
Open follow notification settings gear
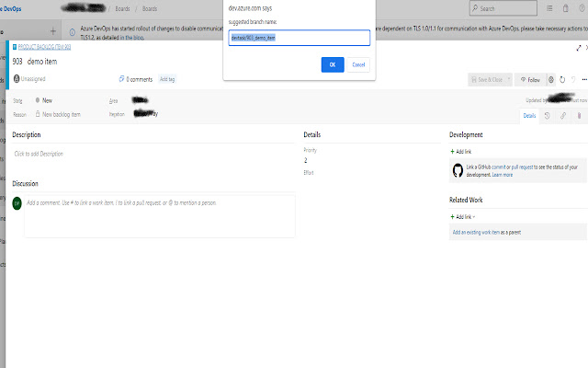pyautogui.click(x=551, y=80)
